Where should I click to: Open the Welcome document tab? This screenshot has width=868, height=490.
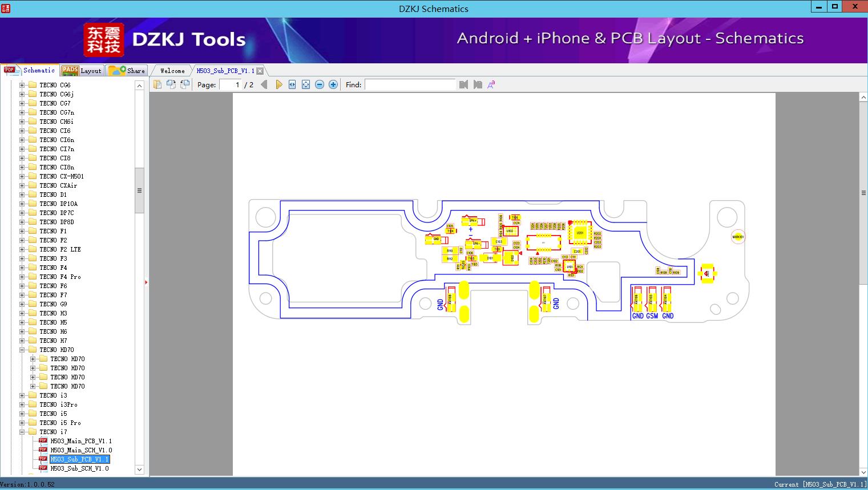[x=172, y=71]
